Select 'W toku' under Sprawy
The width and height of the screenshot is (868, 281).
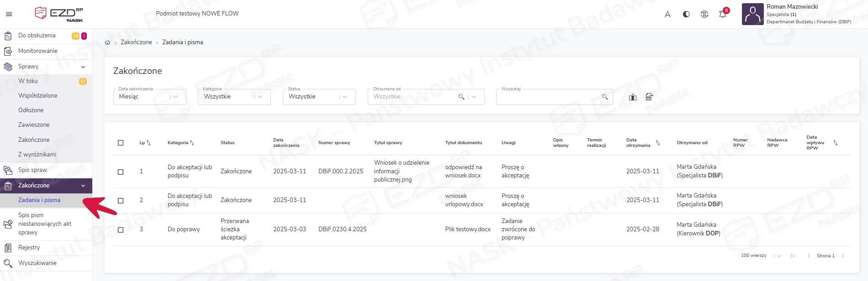(x=28, y=81)
